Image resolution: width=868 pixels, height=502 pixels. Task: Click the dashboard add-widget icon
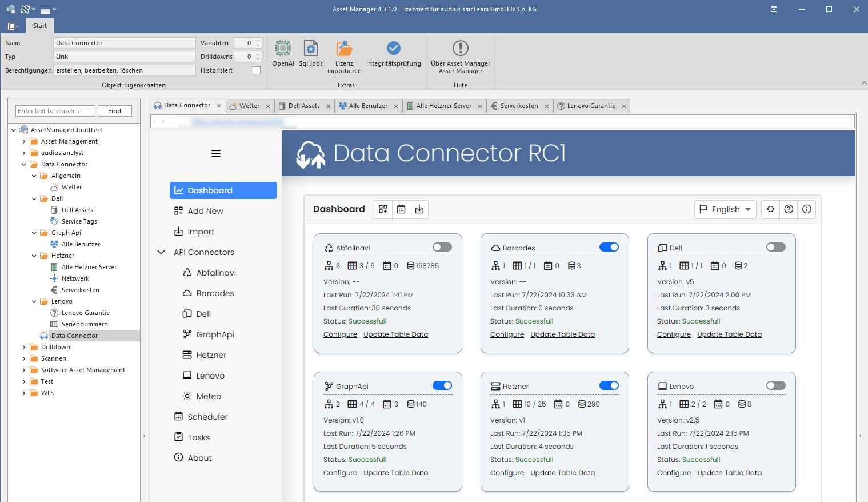(383, 209)
